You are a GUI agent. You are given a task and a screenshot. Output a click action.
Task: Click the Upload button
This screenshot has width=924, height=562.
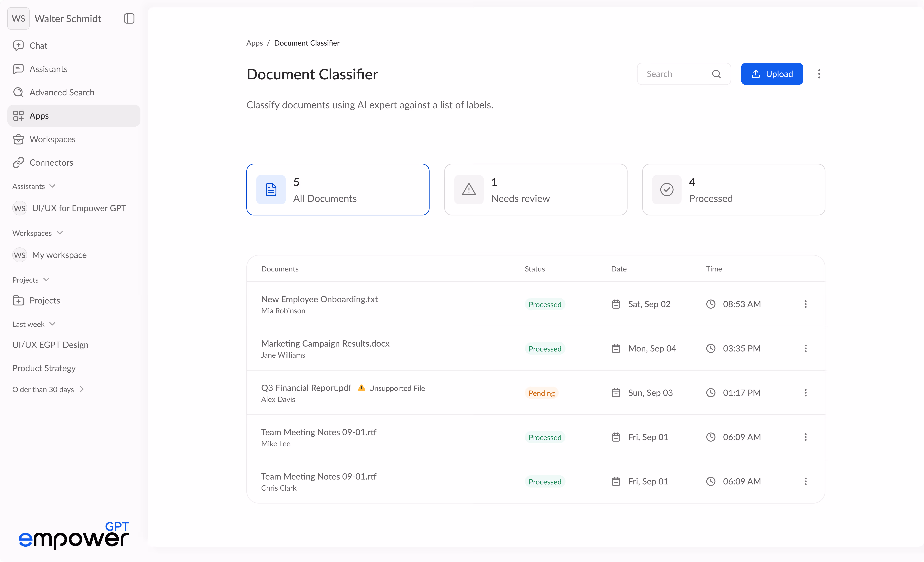point(772,74)
